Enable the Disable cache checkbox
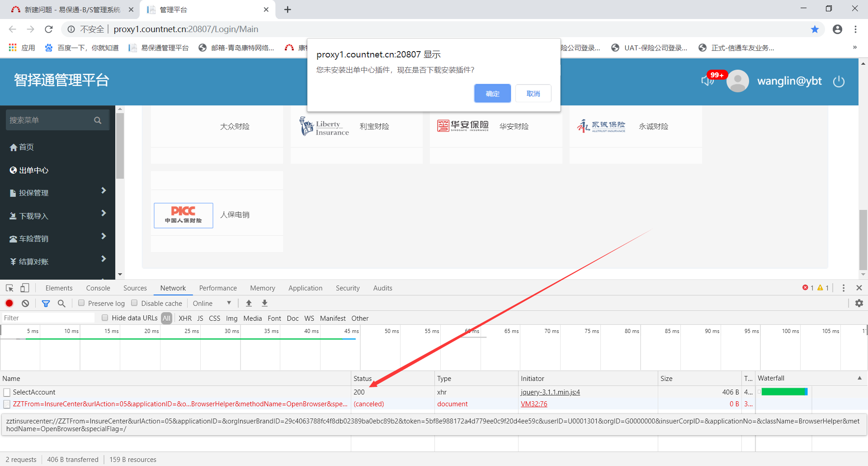The image size is (868, 466). click(x=134, y=303)
